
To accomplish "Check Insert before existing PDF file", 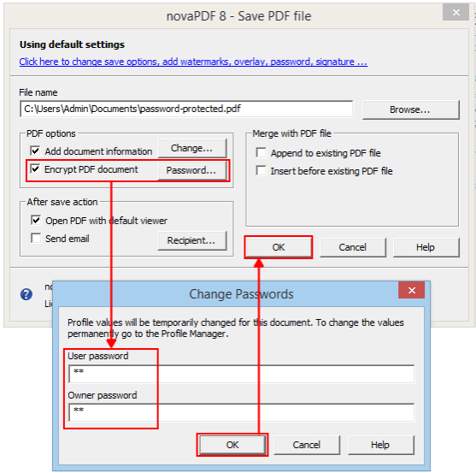I will tap(261, 170).
